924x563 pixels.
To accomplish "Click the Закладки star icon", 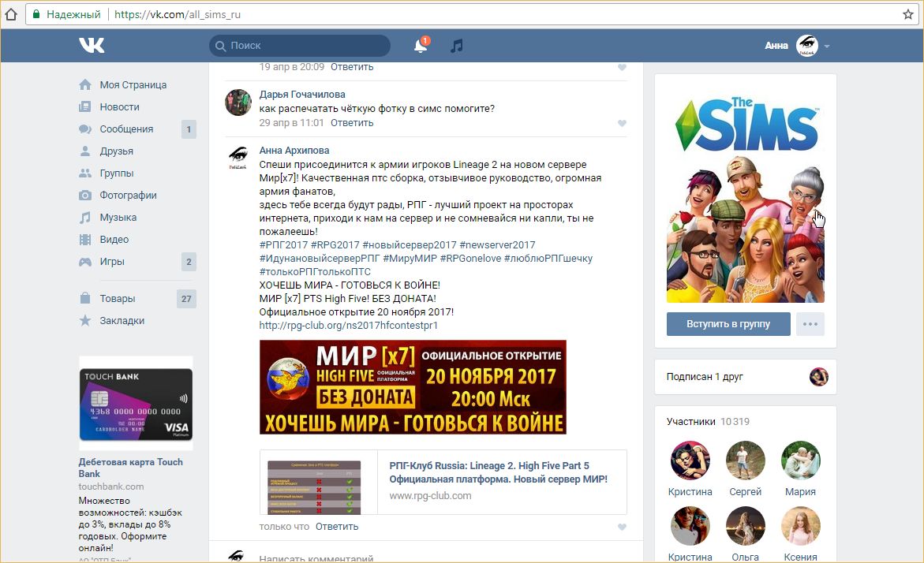I will coord(85,320).
